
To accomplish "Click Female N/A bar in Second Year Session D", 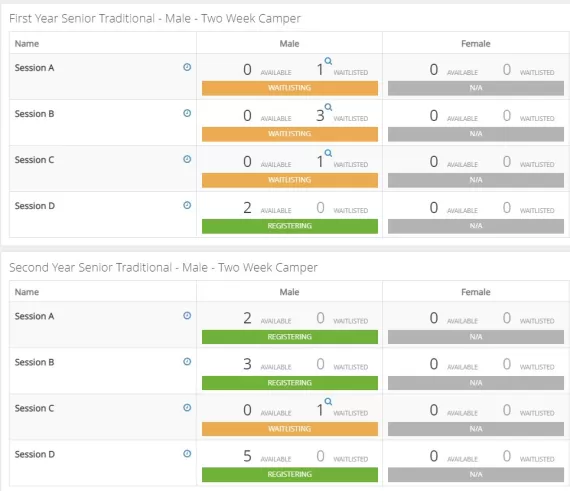I will (476, 475).
